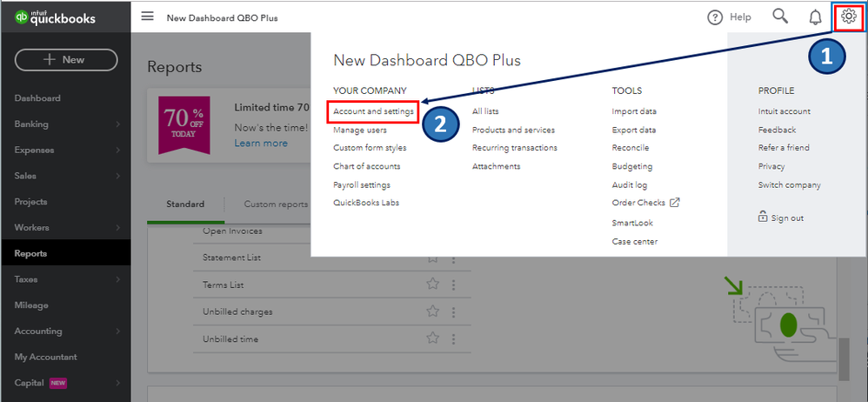Expand the Workers sidebar chevron
This screenshot has height=402, width=868.
tap(118, 228)
